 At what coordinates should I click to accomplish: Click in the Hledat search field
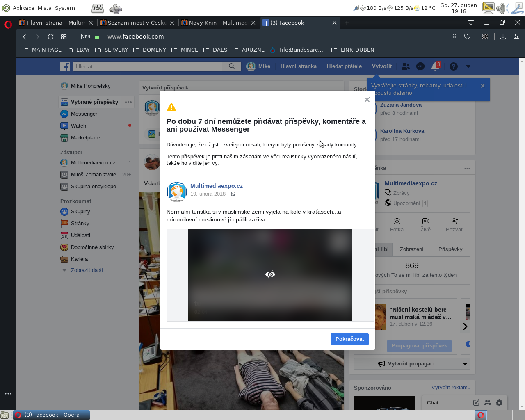click(148, 66)
